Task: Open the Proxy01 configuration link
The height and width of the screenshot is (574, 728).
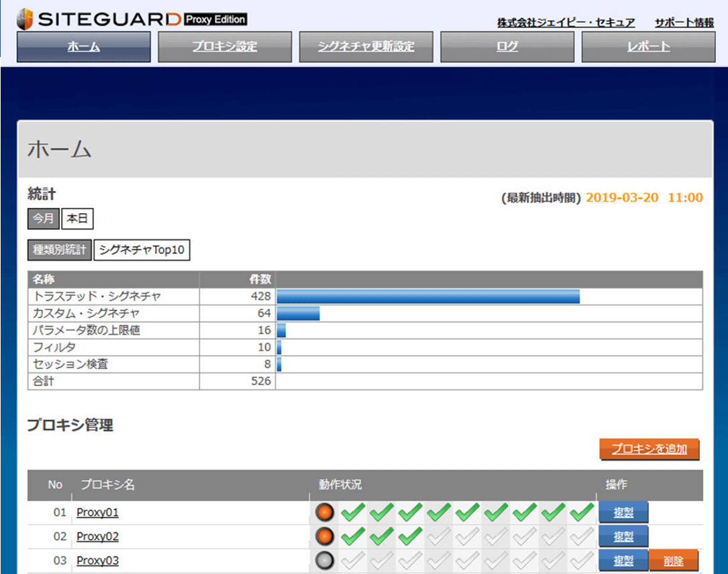Action: point(97,512)
